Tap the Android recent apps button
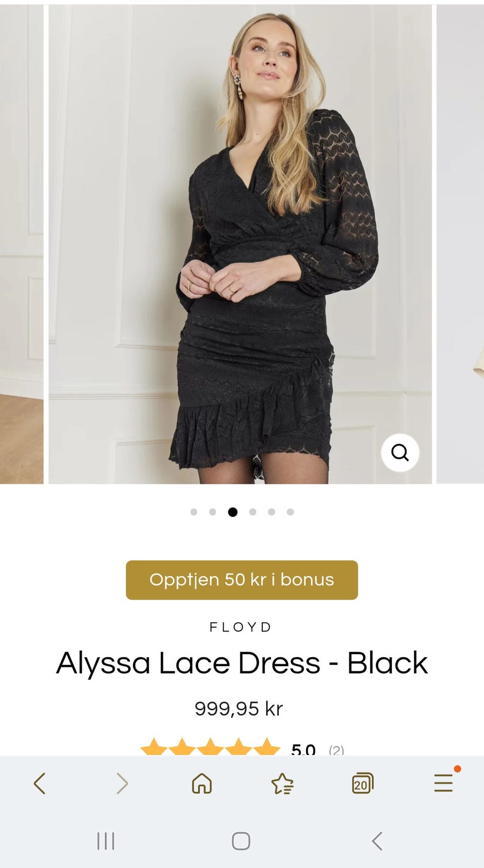The height and width of the screenshot is (868, 484). 106,841
